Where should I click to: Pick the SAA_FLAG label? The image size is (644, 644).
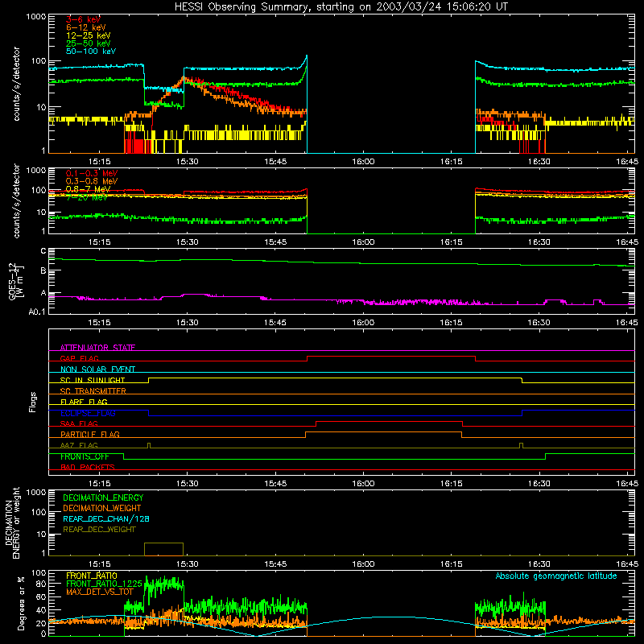coord(79,423)
